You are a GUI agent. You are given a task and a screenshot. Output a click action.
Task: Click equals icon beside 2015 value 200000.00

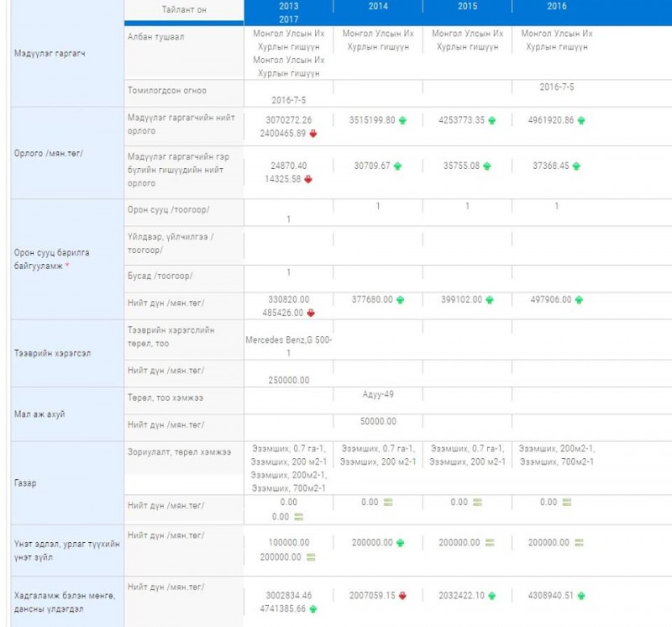(490, 542)
